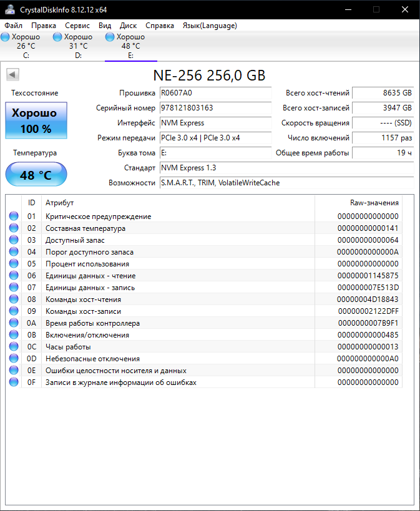Select the Критическое предупреждение attribute row
The width and height of the screenshot is (420, 511).
(x=204, y=216)
